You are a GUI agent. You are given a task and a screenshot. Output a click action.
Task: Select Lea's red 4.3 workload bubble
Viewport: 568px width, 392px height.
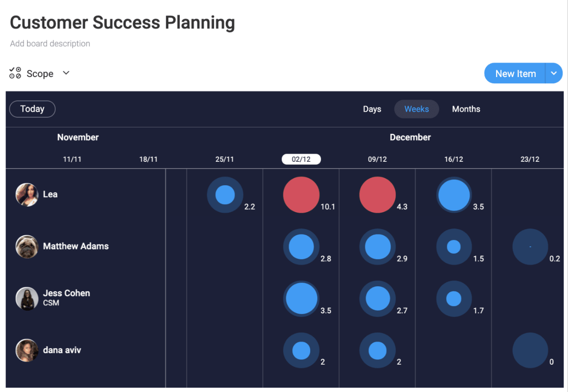377,195
